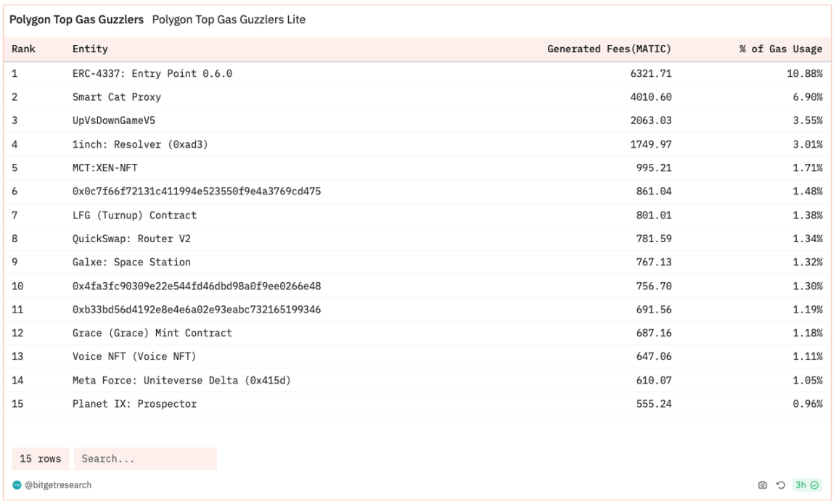Click the 6.90% gas usage value
Viewport: 836px width, 504px height.
pyautogui.click(x=808, y=97)
